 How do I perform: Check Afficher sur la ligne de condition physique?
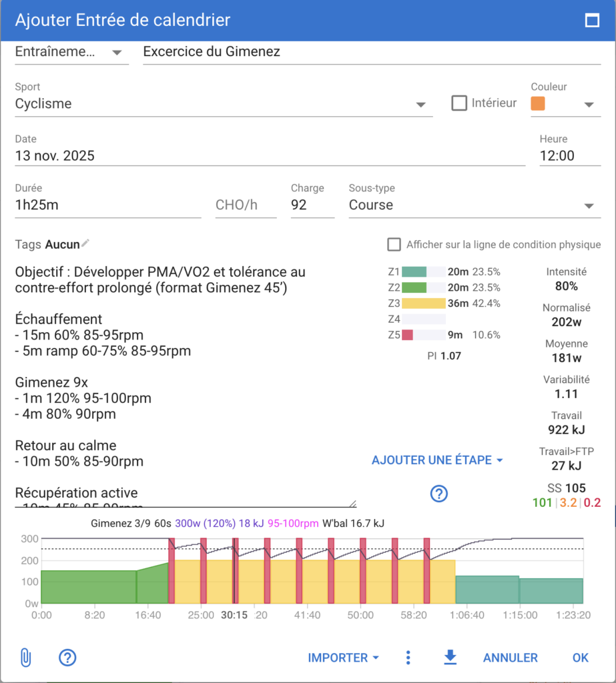tap(394, 245)
